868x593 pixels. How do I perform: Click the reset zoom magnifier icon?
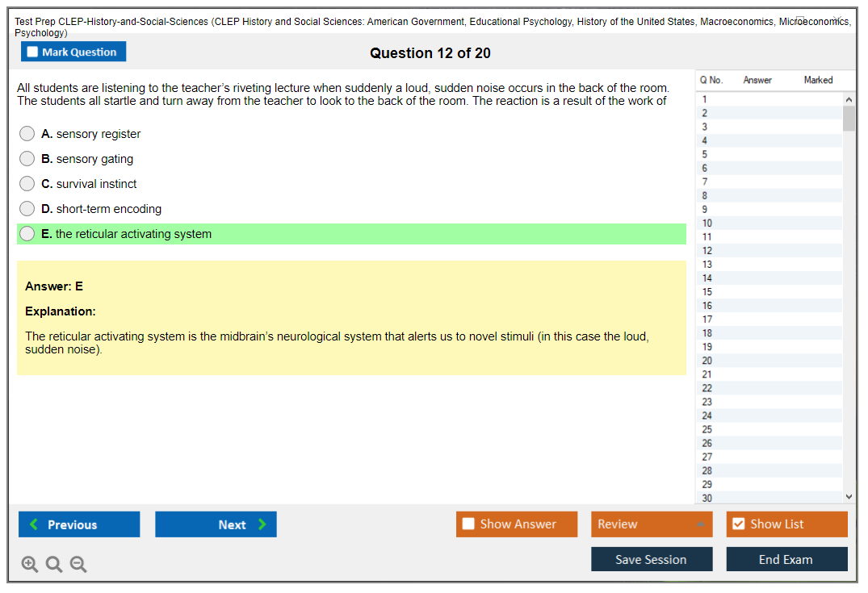click(54, 565)
